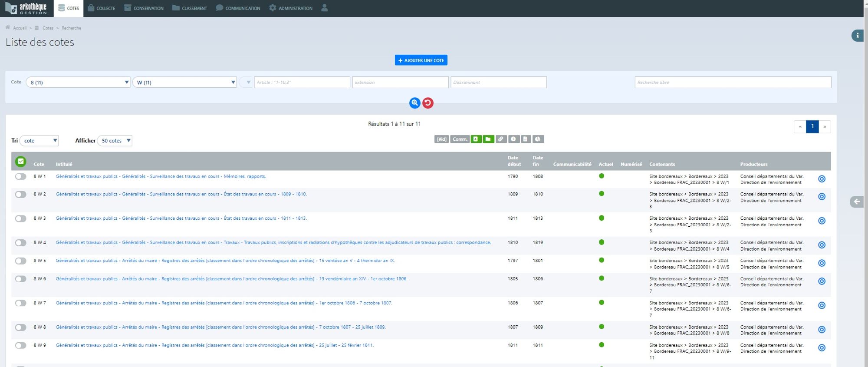Toggle the pie chart column button
Image resolution: width=868 pixels, height=367 pixels.
(x=538, y=139)
